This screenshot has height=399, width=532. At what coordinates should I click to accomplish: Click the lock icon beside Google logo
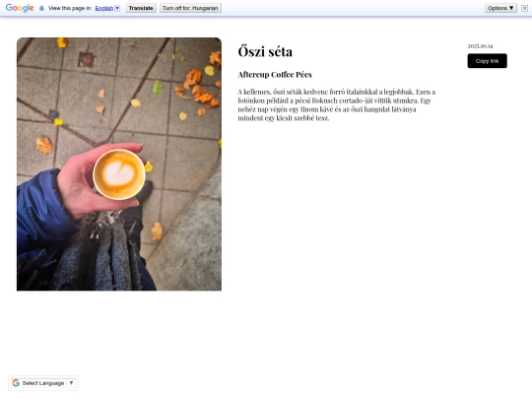[41, 8]
